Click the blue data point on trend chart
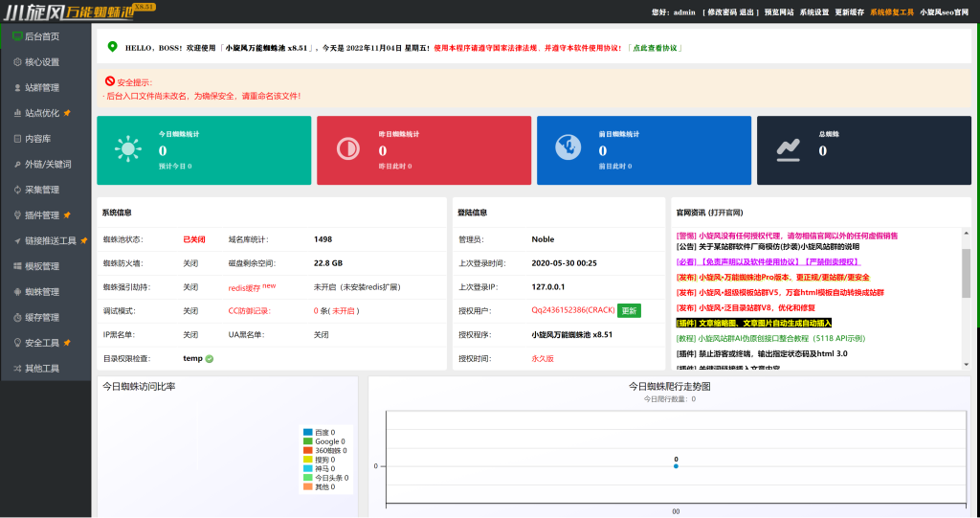The height and width of the screenshot is (518, 980). tap(676, 466)
